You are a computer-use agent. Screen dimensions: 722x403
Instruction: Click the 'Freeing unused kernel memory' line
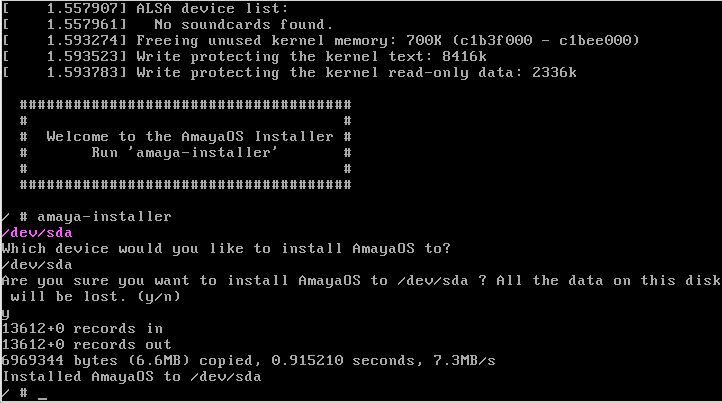coord(388,41)
